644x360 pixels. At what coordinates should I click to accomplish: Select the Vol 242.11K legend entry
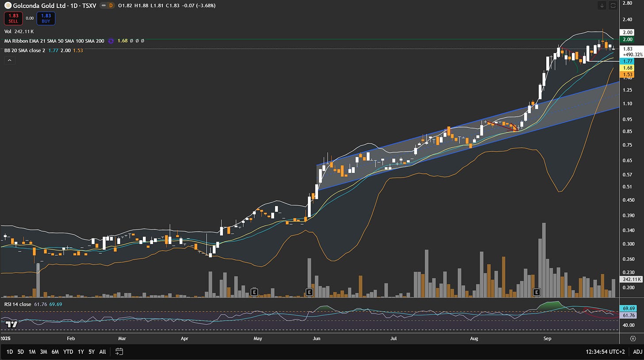click(19, 31)
